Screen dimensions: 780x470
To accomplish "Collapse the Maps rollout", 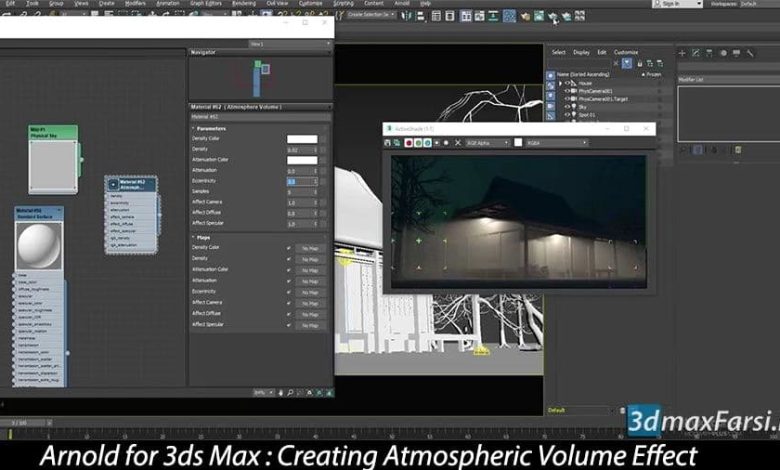I will [x=194, y=238].
